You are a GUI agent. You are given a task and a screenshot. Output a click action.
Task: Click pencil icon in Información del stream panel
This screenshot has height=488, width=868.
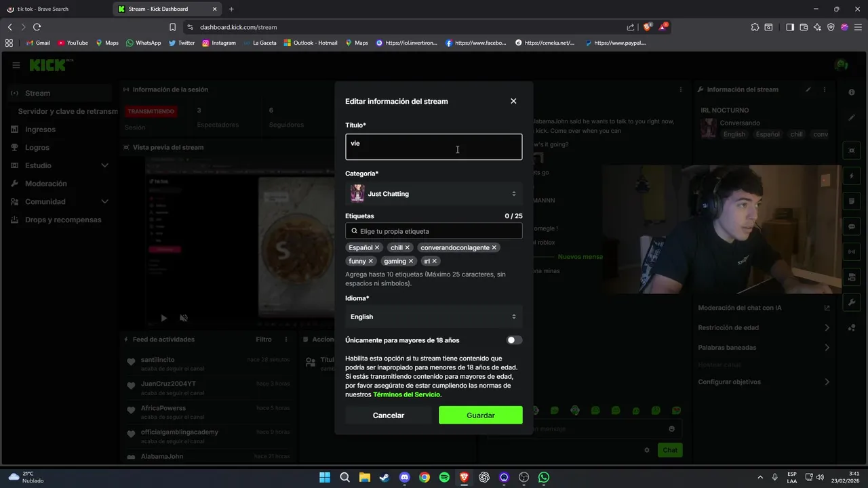tap(808, 89)
